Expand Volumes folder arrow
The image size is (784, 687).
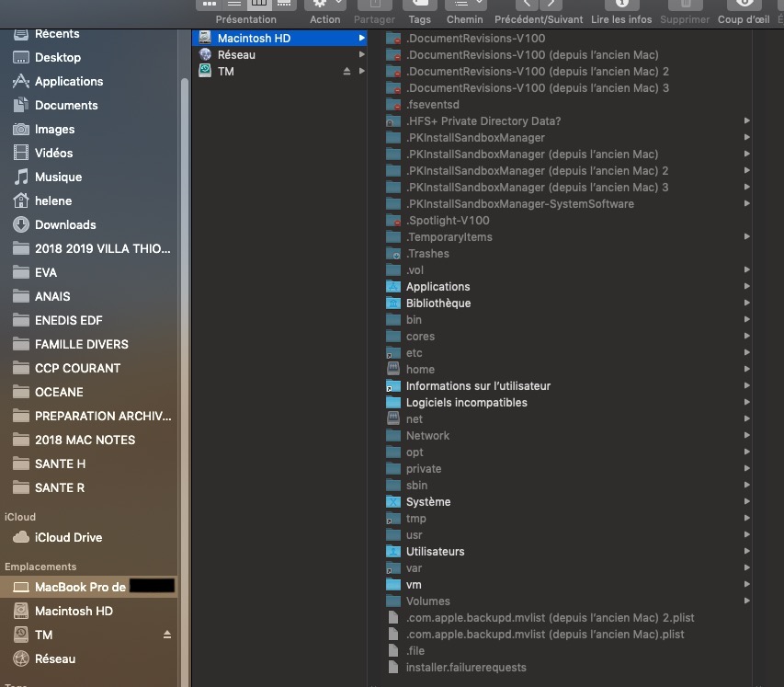pos(746,601)
